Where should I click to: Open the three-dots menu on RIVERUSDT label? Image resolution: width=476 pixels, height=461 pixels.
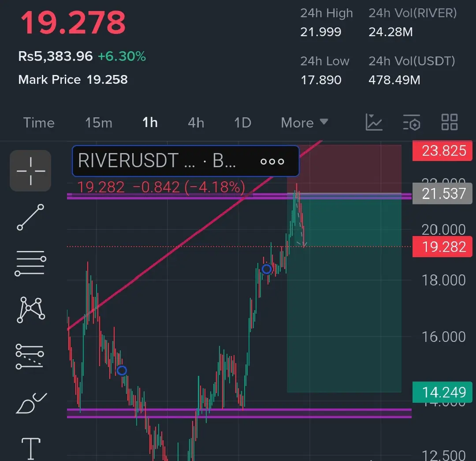pyautogui.click(x=272, y=161)
